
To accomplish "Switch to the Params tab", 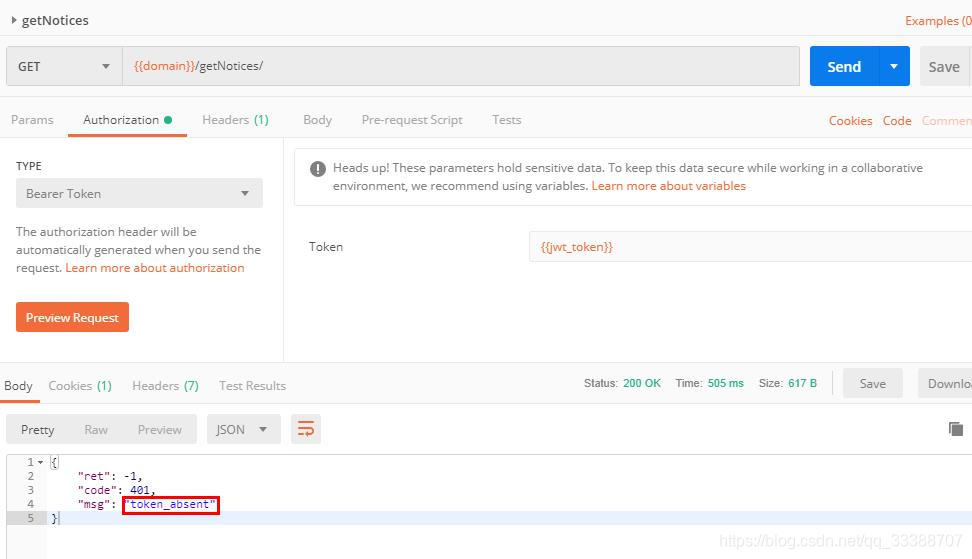I will pos(32,120).
